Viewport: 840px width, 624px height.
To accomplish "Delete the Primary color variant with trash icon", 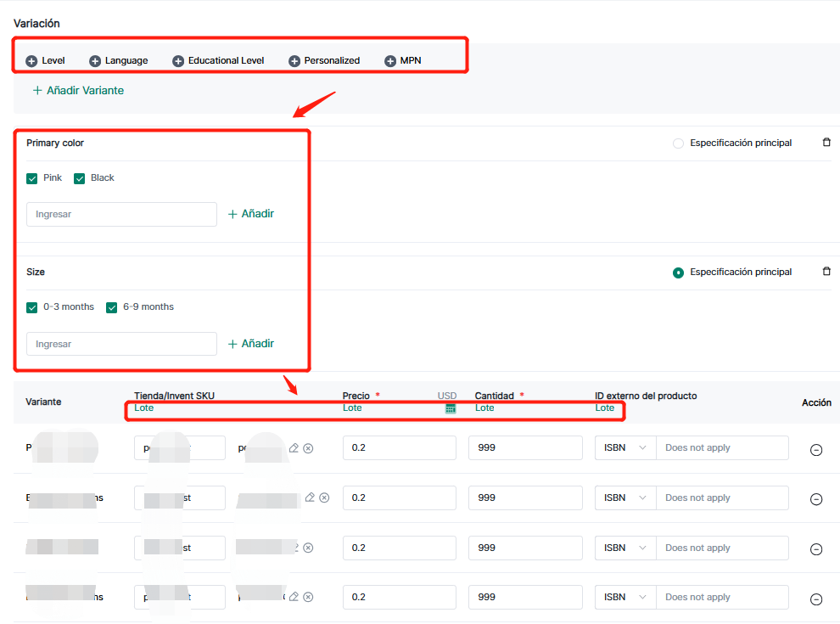I will (826, 143).
